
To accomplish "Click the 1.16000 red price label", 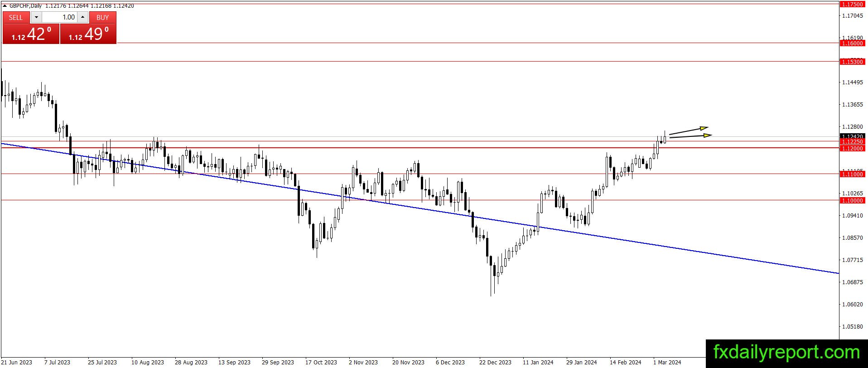I will (852, 43).
